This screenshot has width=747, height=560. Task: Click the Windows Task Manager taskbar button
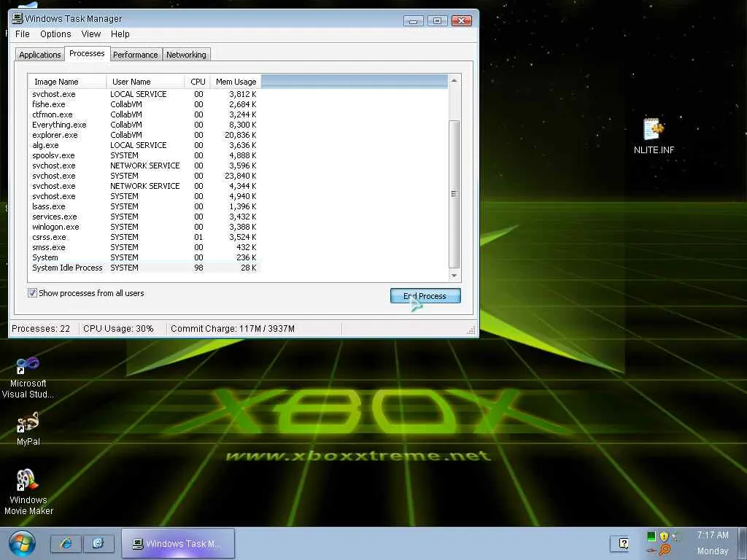179,543
